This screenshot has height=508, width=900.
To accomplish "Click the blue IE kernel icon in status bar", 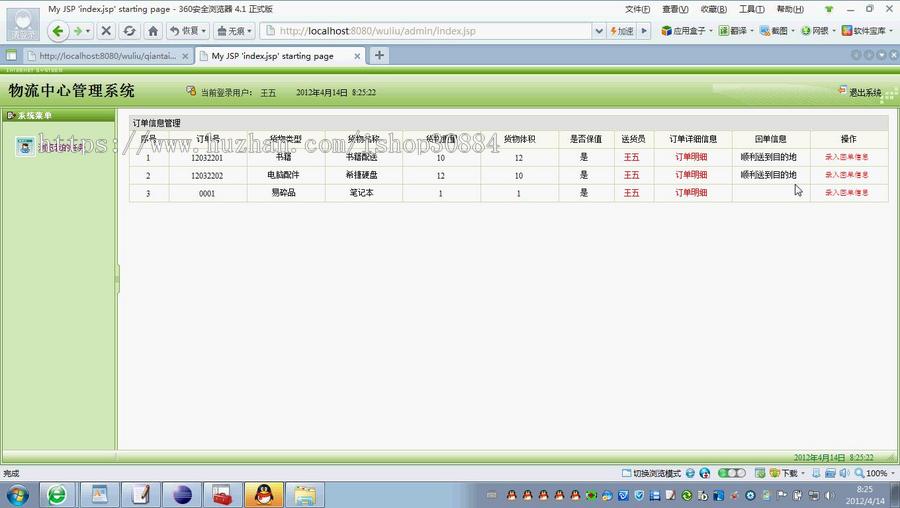I will (x=690, y=473).
